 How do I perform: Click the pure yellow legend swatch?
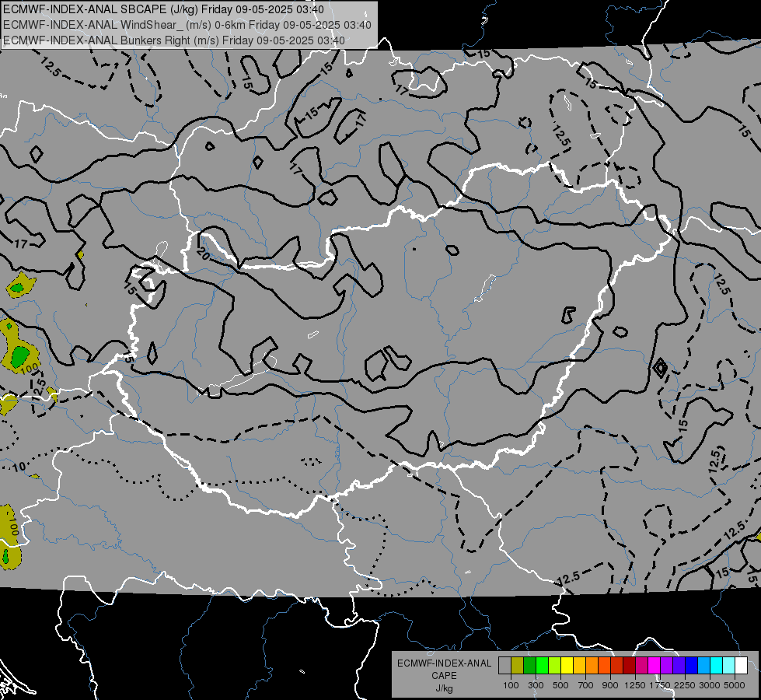tap(567, 665)
